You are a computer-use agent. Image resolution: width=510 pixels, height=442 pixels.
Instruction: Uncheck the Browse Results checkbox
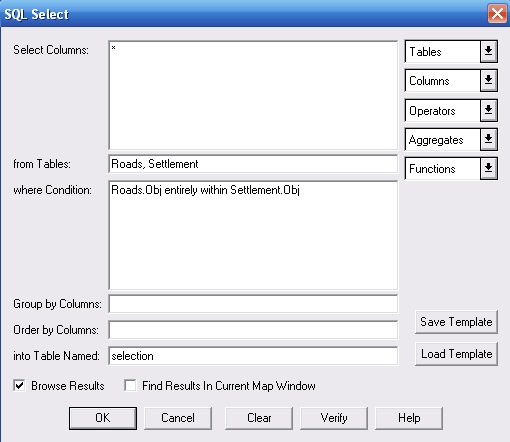pos(19,385)
